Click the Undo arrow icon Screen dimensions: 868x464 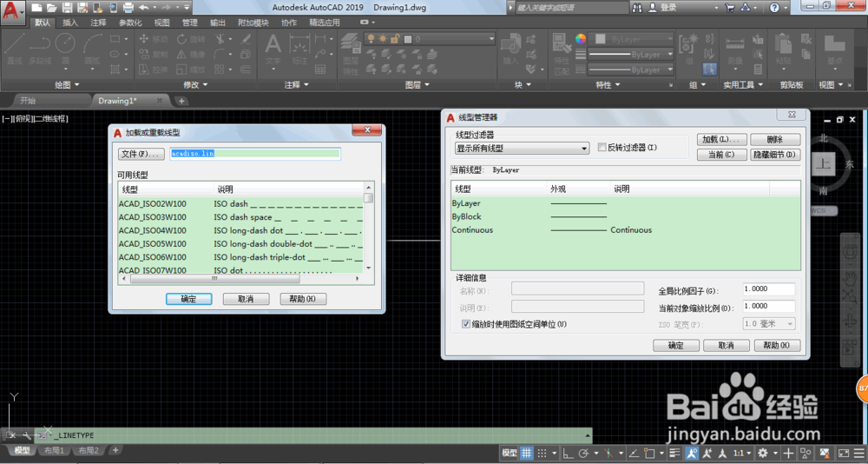[x=143, y=8]
